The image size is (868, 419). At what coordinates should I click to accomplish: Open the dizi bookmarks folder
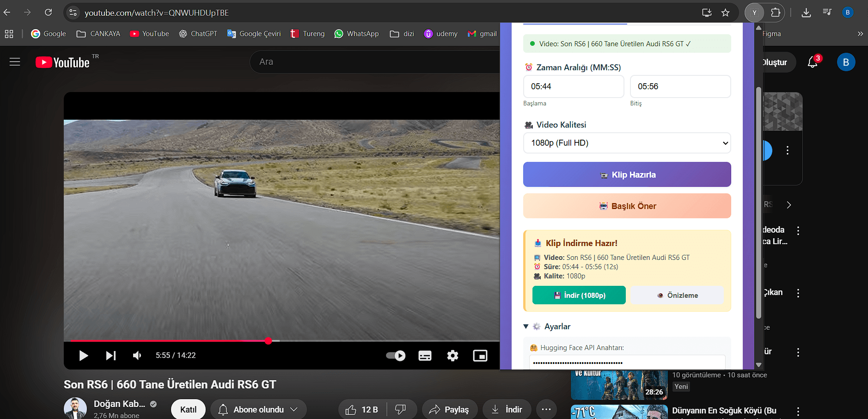[402, 34]
